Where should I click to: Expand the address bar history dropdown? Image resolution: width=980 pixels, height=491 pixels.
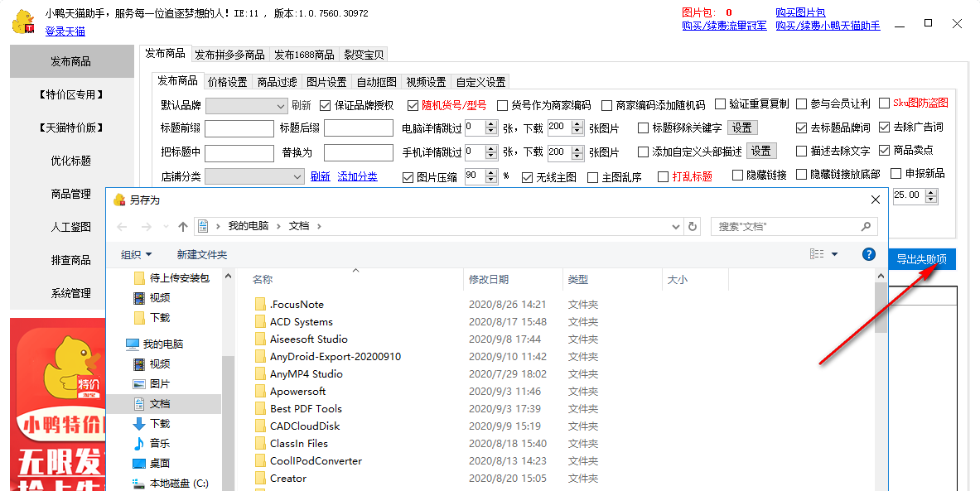(x=675, y=227)
